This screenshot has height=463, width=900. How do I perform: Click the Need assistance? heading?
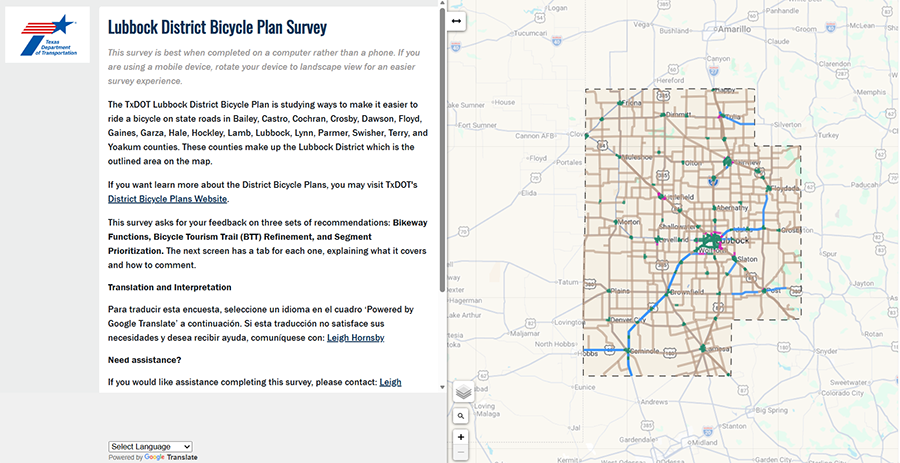click(x=145, y=360)
